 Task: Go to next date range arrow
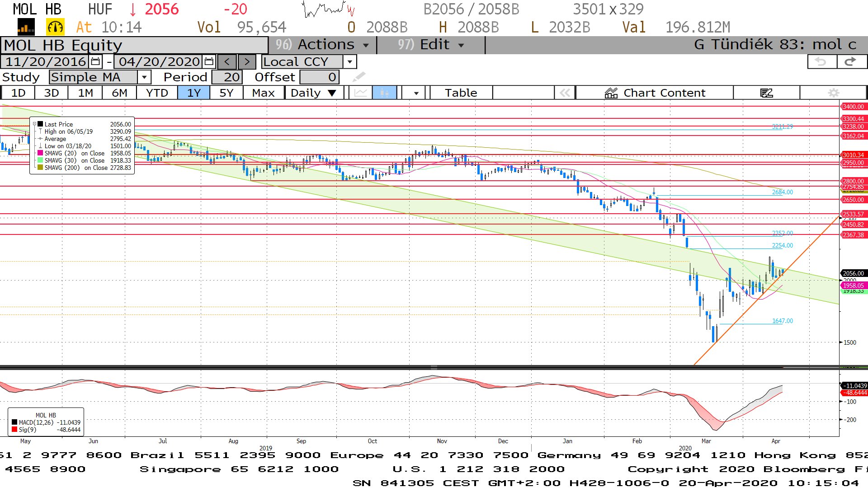pos(247,61)
